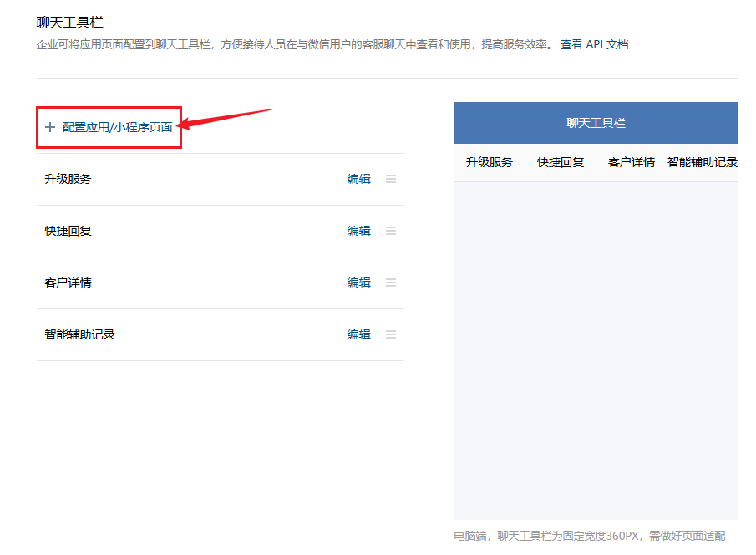
Task: Click the 智能辅助记录 list row label
Action: [x=79, y=334]
